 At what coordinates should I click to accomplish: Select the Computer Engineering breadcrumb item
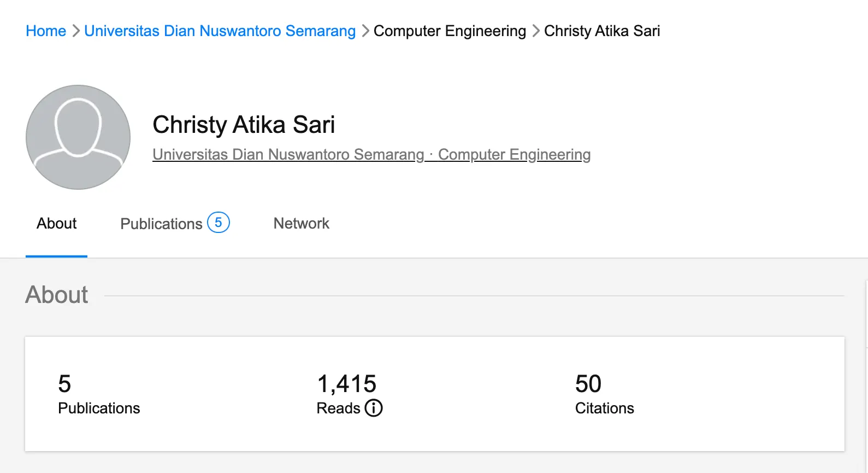tap(450, 31)
